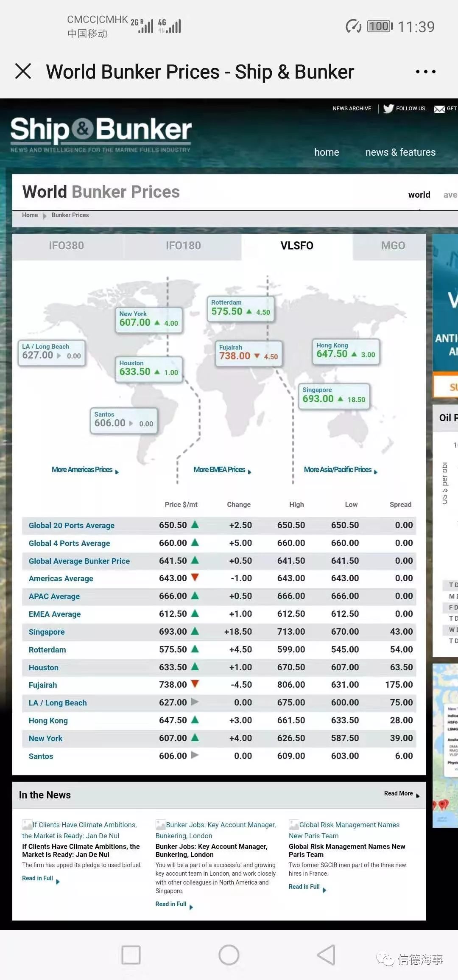Viewport: 458px width, 980px height.
Task: Select the Hong Kong price box on map
Action: click(346, 351)
